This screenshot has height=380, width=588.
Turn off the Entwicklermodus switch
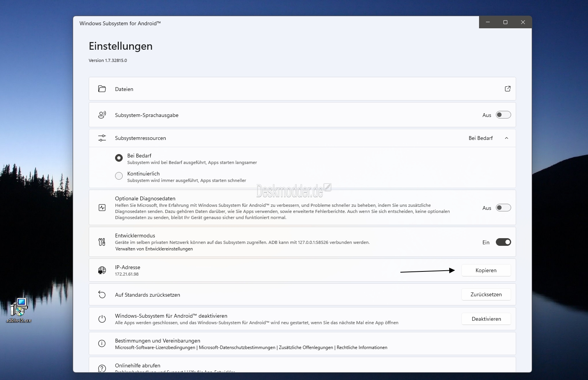pos(503,242)
